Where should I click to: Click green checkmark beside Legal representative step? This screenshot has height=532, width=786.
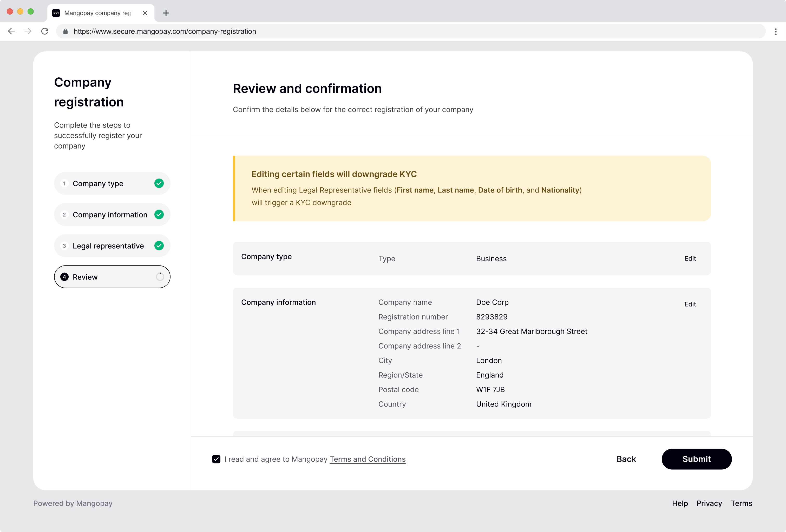pyautogui.click(x=159, y=246)
